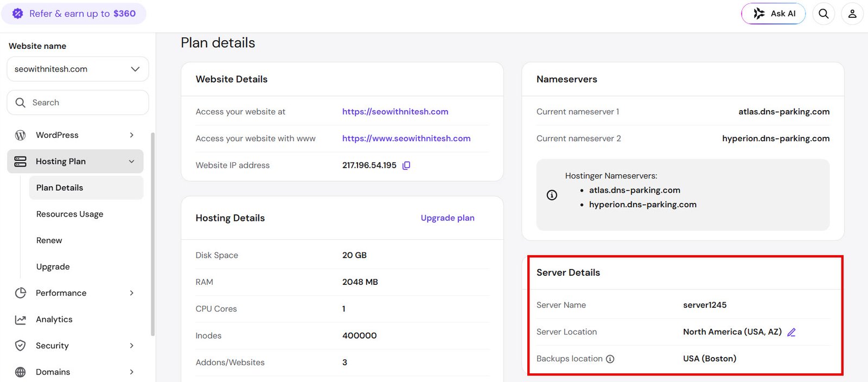The height and width of the screenshot is (382, 868).
Task: Click the Security shield icon
Action: click(x=21, y=346)
